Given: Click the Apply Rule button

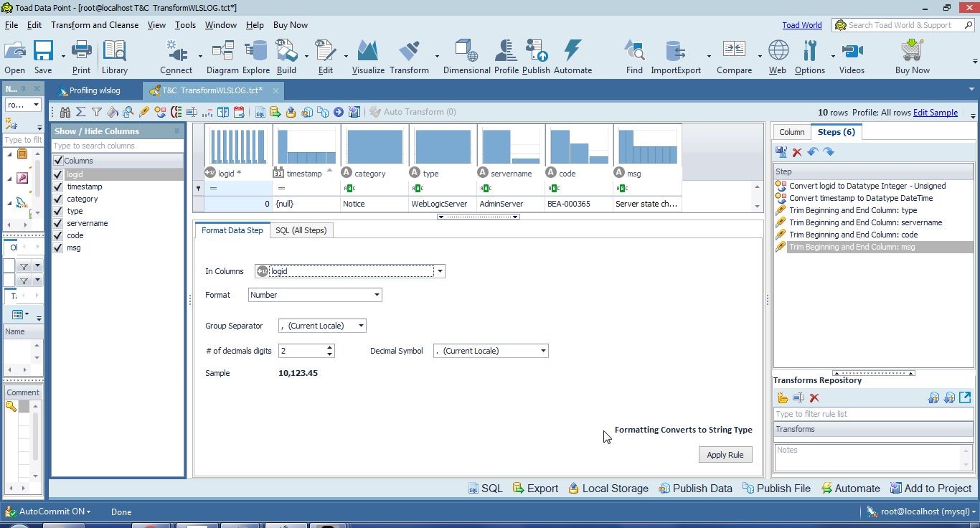Looking at the screenshot, I should click(x=725, y=455).
